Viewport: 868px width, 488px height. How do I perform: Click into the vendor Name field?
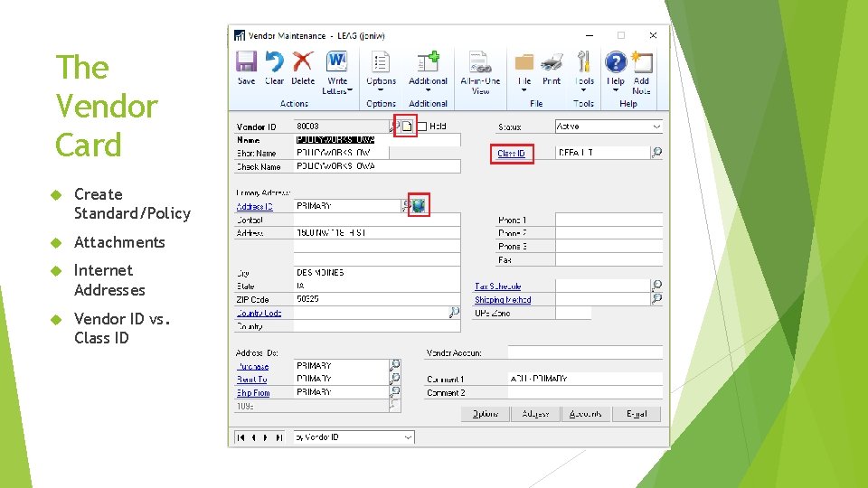tap(377, 140)
